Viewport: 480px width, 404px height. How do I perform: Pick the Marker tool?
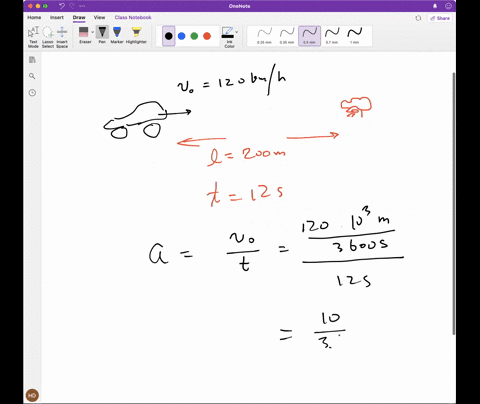click(117, 35)
